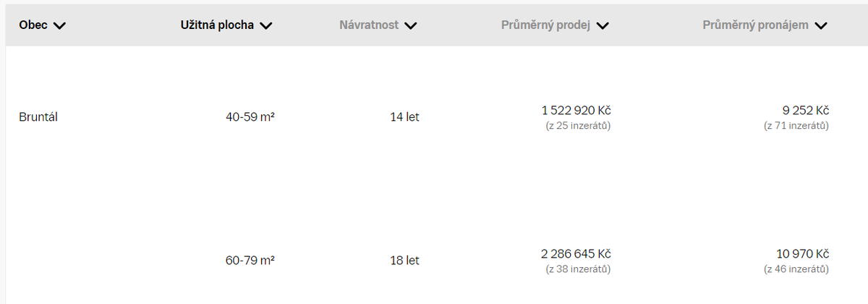Click the chevron arrow beside Užitná plocha
The width and height of the screenshot is (868, 304).
point(265,26)
